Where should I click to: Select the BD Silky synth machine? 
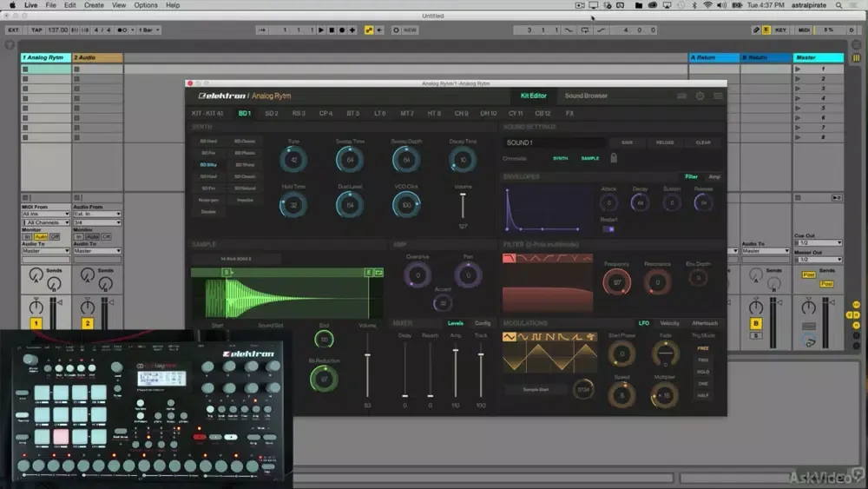[208, 165]
